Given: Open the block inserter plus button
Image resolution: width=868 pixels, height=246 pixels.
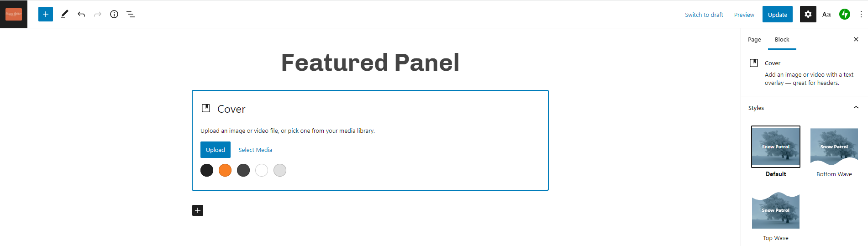Looking at the screenshot, I should 46,14.
